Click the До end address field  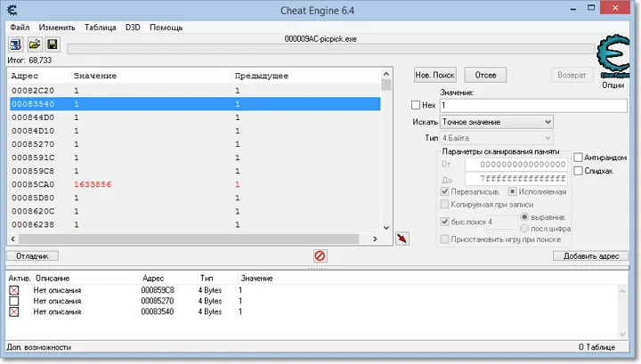[x=515, y=179]
